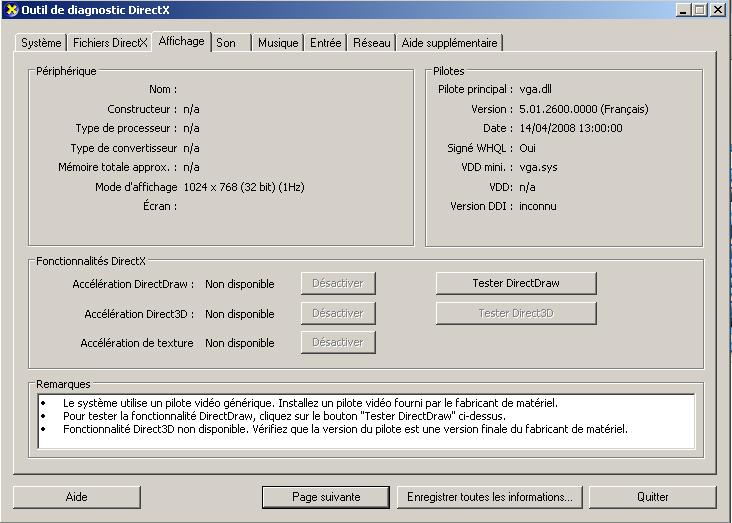
Task: Open the Musique tab
Action: 278,43
